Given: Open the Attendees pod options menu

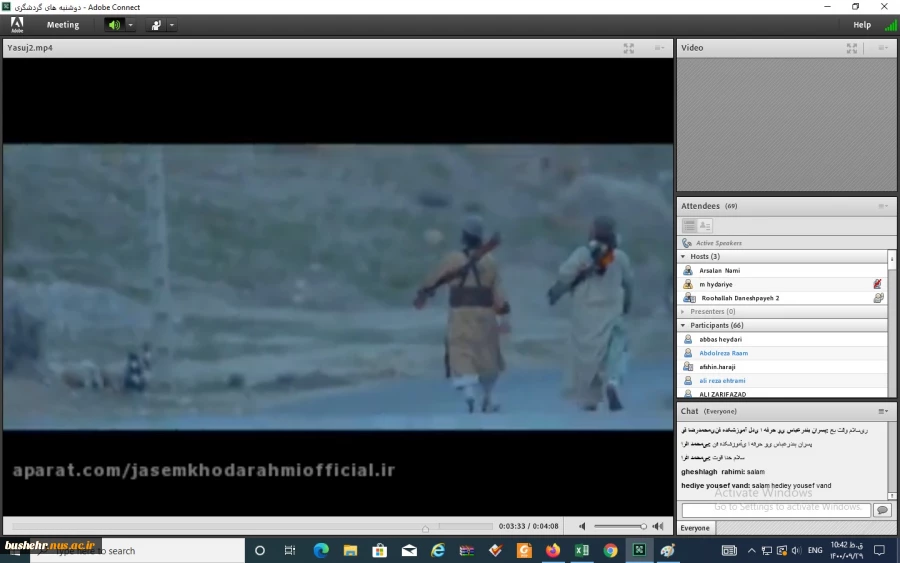Looking at the screenshot, I should [883, 206].
